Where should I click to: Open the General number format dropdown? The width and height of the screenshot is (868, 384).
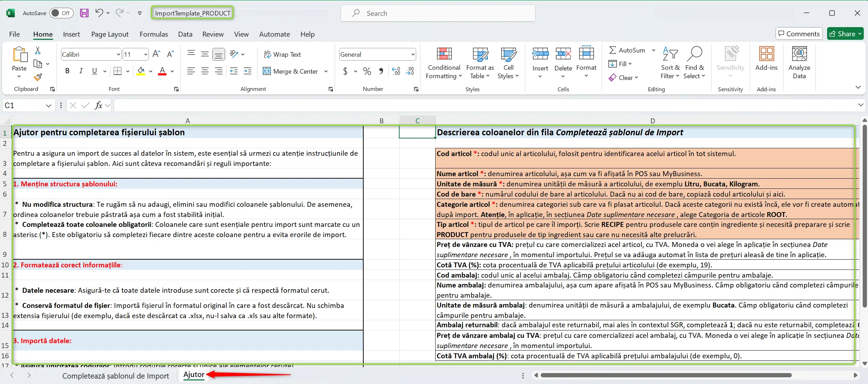tap(413, 54)
